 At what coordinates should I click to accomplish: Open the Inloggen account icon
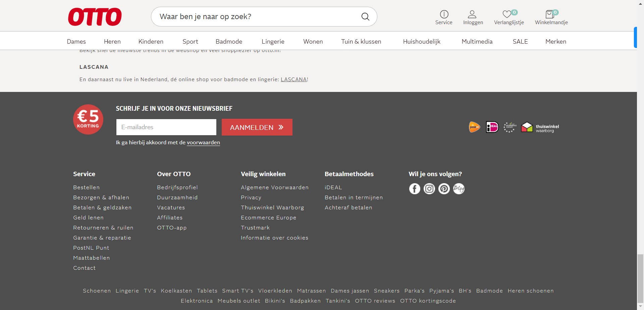(472, 14)
